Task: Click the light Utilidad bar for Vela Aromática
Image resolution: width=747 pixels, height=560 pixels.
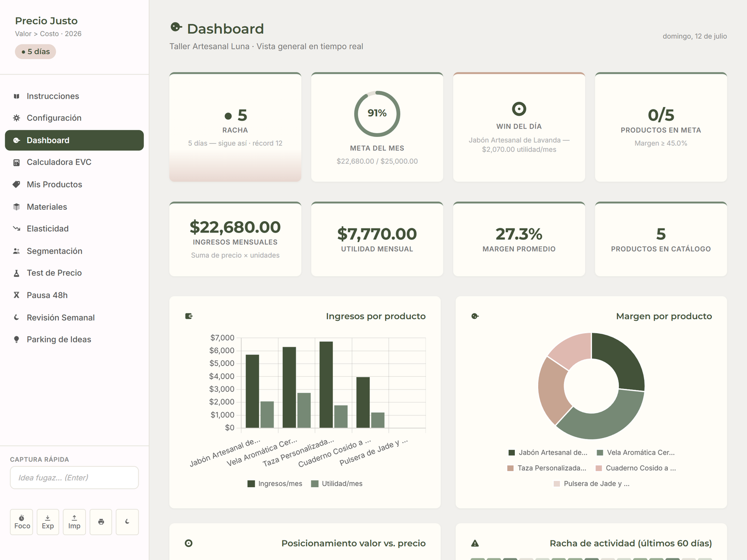Action: [x=304, y=410]
